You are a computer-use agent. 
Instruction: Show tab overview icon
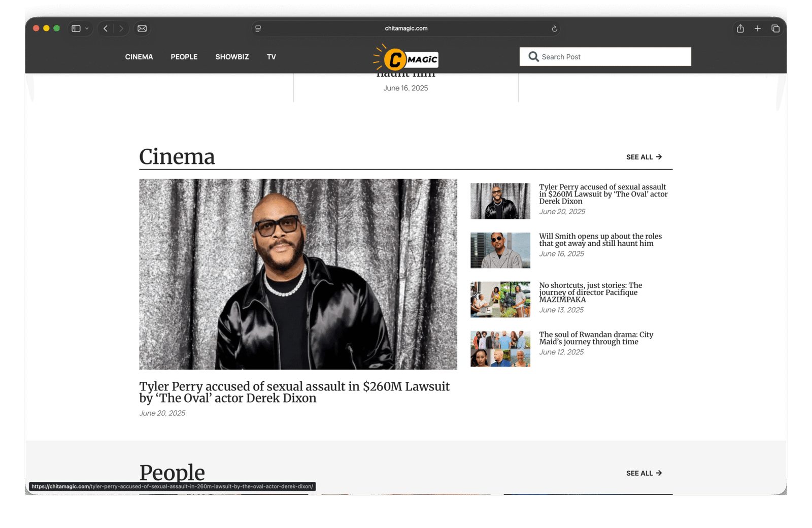tap(775, 28)
